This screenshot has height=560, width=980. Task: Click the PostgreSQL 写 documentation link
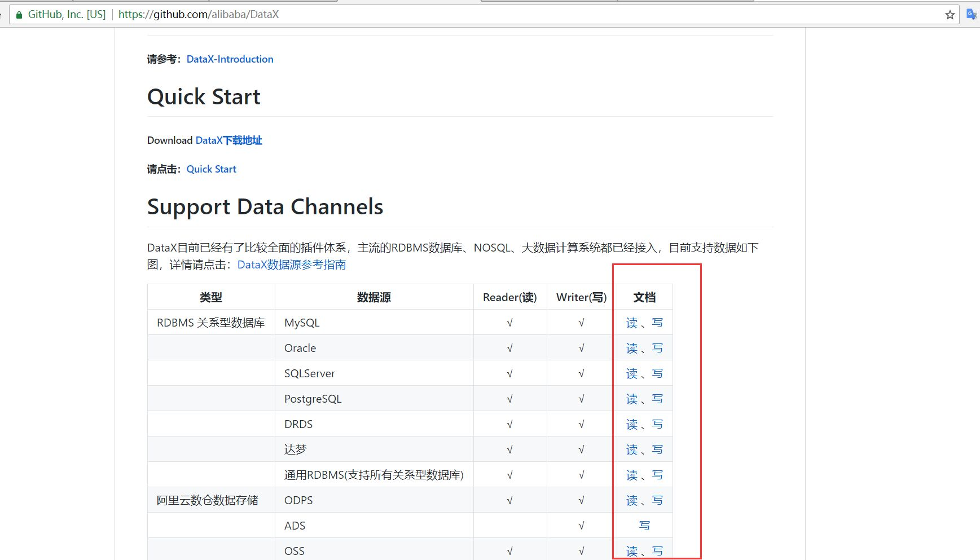(657, 399)
